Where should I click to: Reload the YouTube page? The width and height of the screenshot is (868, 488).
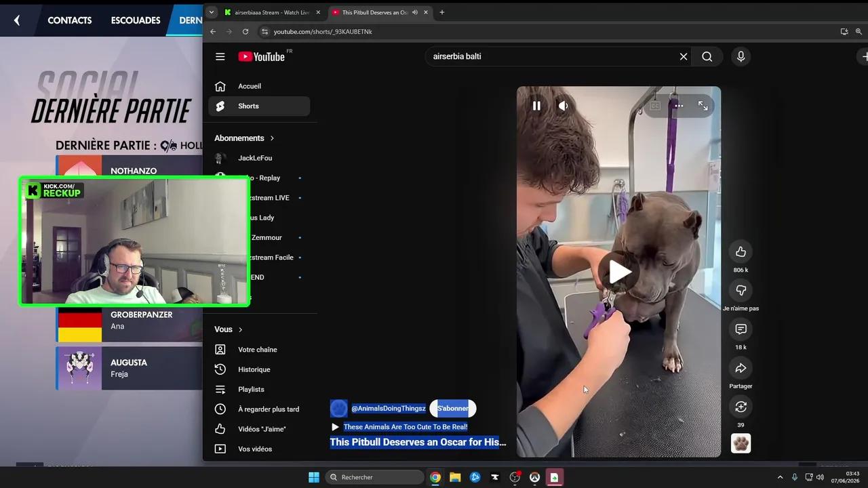245,32
